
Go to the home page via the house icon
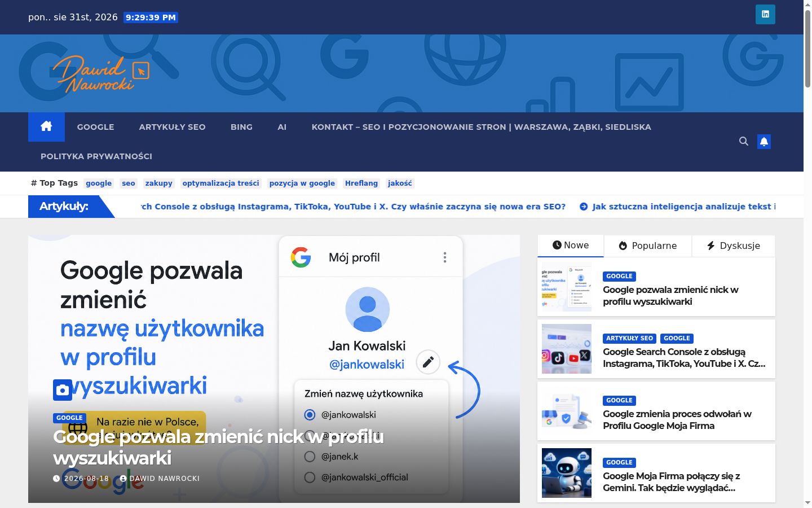(46, 126)
